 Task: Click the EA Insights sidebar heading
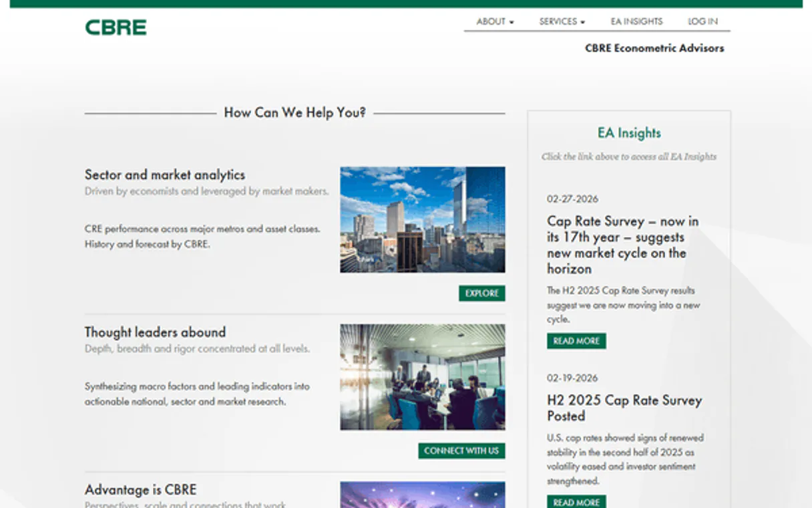(x=628, y=133)
